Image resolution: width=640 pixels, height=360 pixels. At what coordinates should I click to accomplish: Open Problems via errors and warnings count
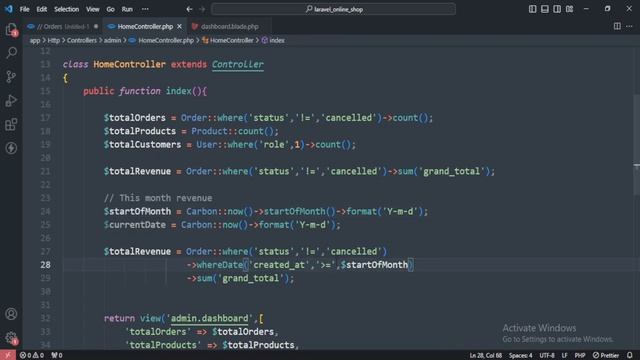click(32, 355)
